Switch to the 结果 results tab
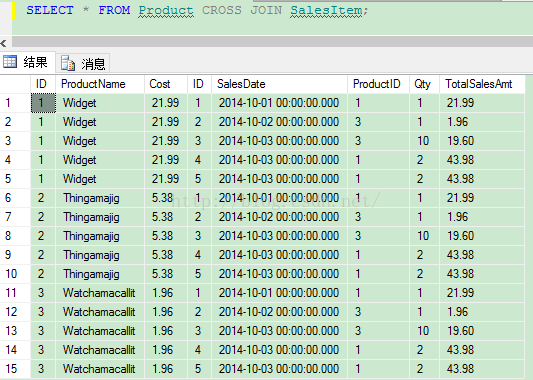 [28, 63]
